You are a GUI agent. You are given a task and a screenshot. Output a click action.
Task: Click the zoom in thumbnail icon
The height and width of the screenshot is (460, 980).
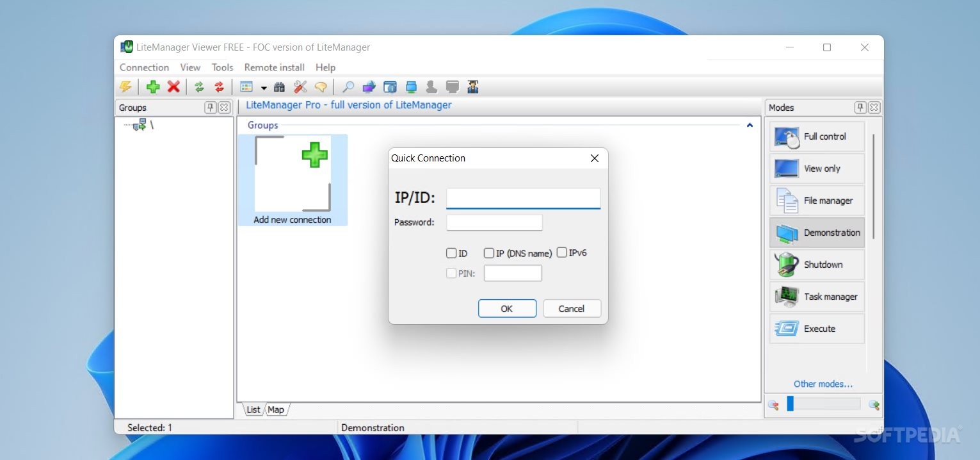point(874,404)
